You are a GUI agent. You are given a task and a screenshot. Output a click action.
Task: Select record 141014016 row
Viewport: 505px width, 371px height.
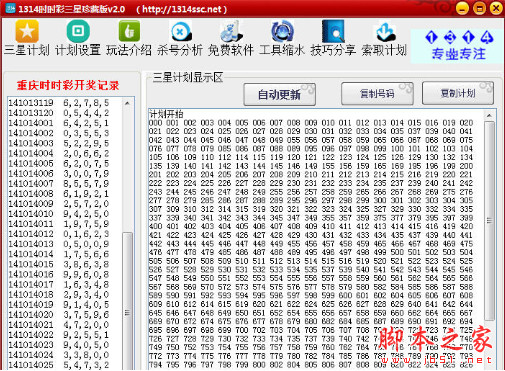click(x=59, y=274)
